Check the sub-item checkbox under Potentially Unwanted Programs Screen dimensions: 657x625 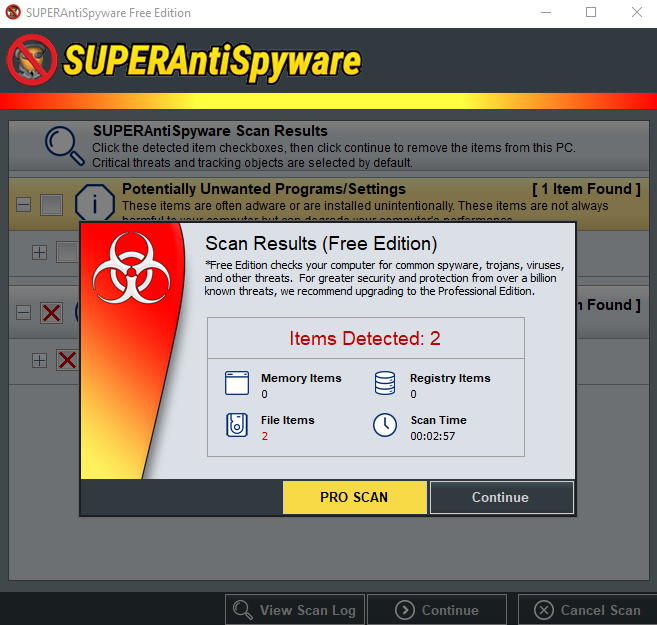point(67,252)
